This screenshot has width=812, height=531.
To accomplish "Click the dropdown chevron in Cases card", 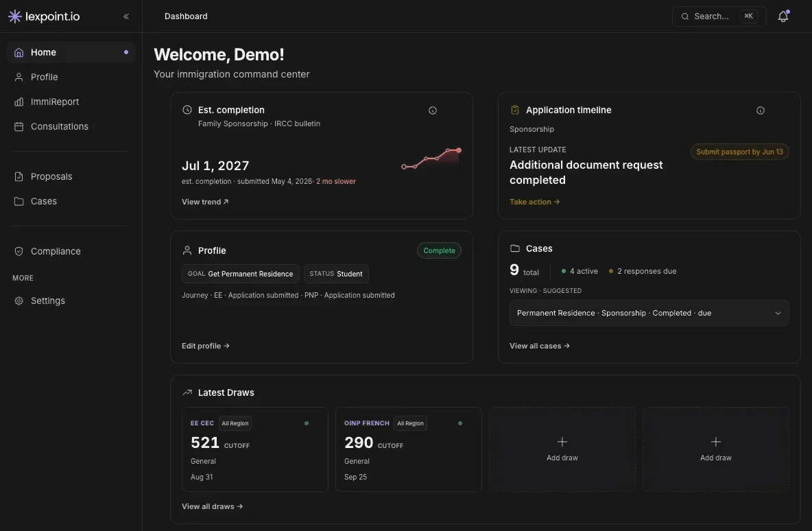I will pos(778,313).
